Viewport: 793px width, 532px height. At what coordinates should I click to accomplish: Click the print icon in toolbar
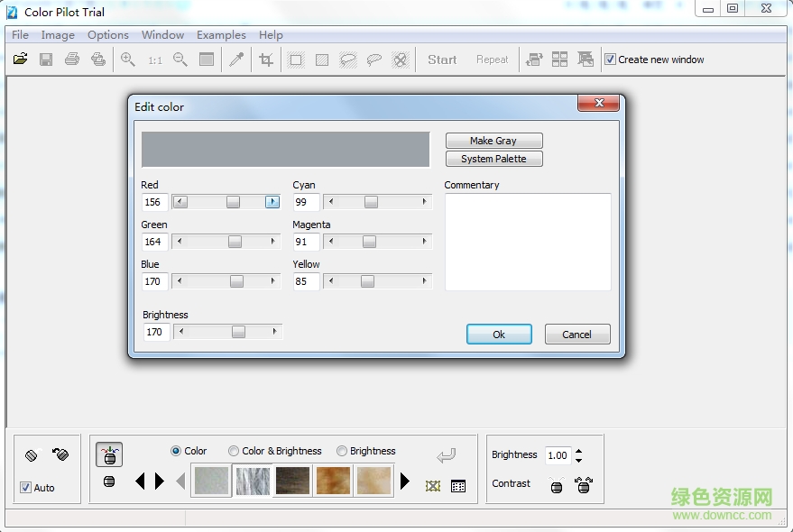pos(72,60)
